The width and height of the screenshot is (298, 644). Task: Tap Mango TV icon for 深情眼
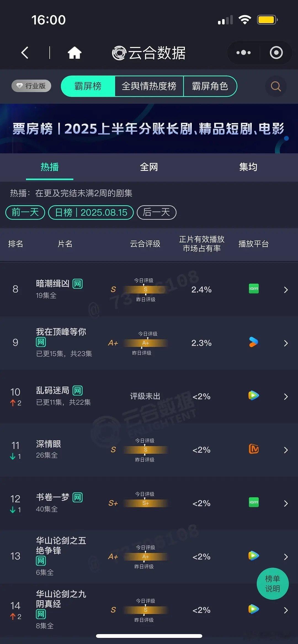coord(254,449)
